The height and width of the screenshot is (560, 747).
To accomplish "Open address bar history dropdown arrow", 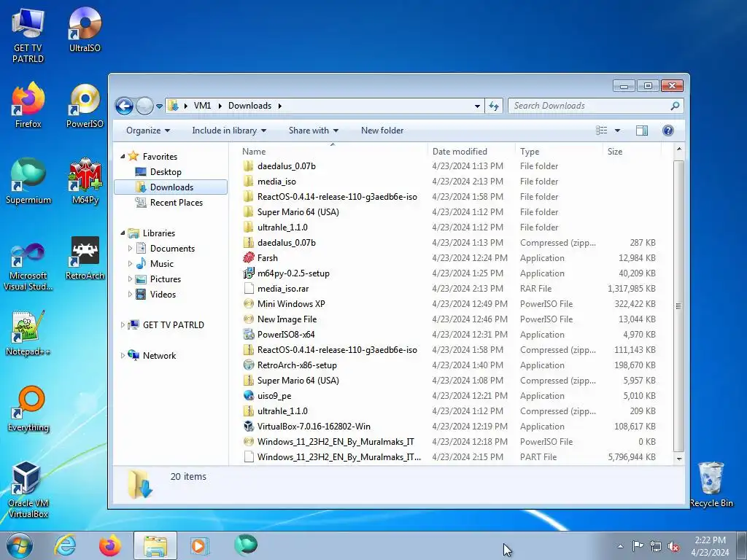I will pyautogui.click(x=477, y=106).
